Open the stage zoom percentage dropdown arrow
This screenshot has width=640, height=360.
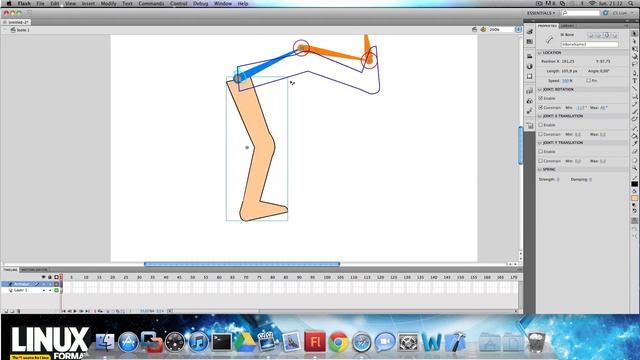[518, 29]
